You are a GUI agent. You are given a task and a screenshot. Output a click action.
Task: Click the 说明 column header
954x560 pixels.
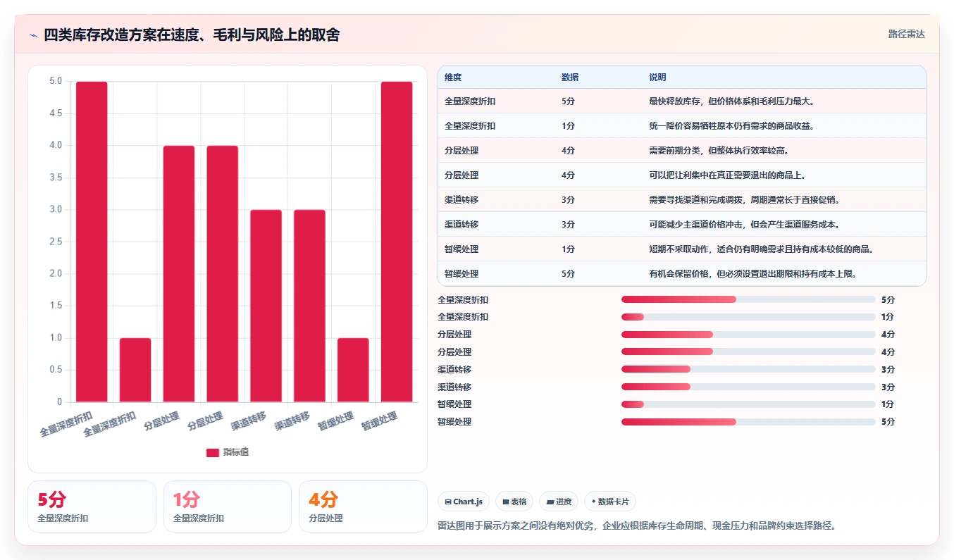click(657, 77)
